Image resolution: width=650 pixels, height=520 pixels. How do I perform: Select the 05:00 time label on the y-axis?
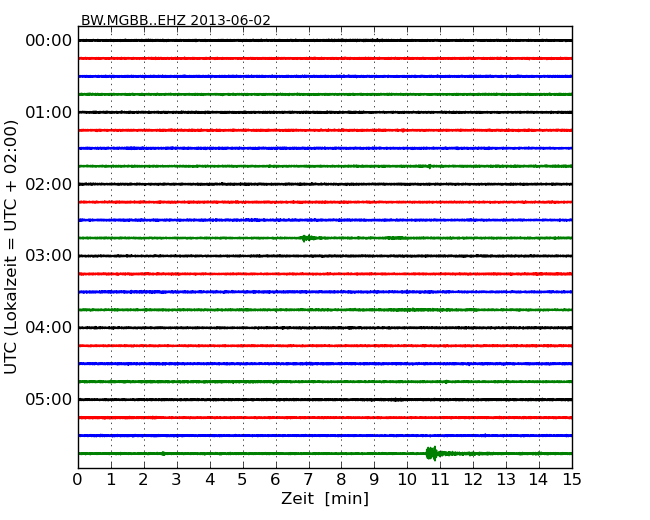pyautogui.click(x=49, y=399)
